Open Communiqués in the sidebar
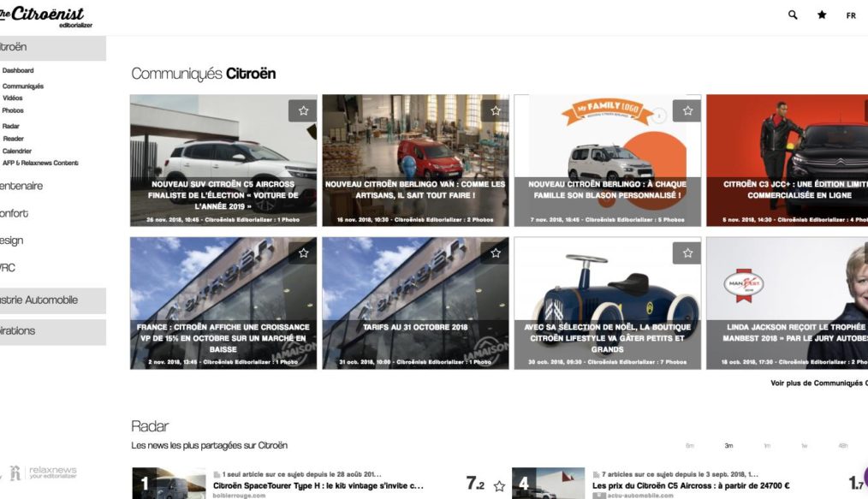Image resolution: width=868 pixels, height=499 pixels. [x=23, y=86]
